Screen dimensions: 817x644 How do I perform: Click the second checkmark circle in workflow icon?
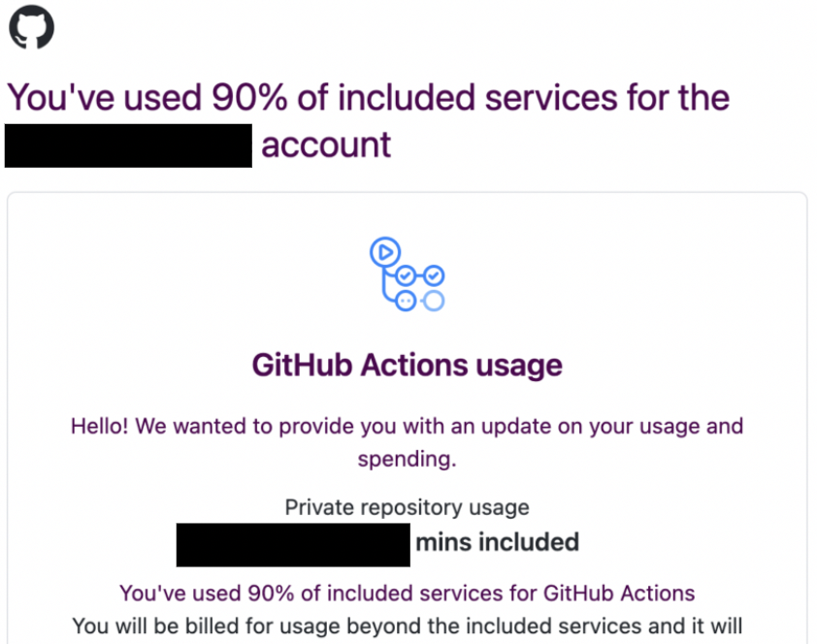pyautogui.click(x=434, y=275)
